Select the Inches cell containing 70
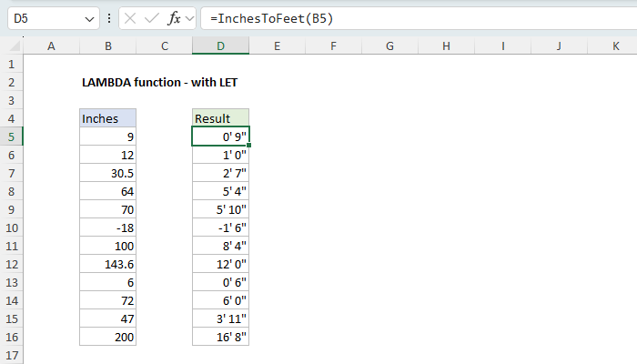The width and height of the screenshot is (637, 364). pyautogui.click(x=108, y=209)
